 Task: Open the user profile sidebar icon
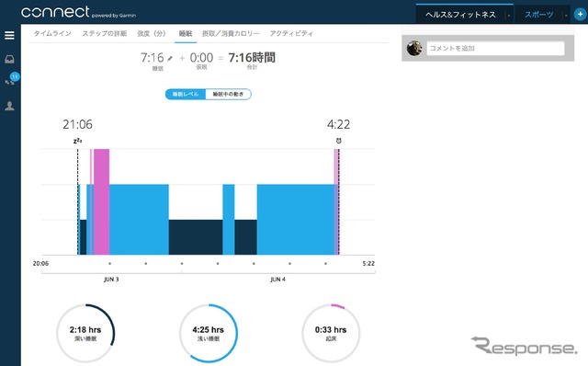tap(9, 106)
